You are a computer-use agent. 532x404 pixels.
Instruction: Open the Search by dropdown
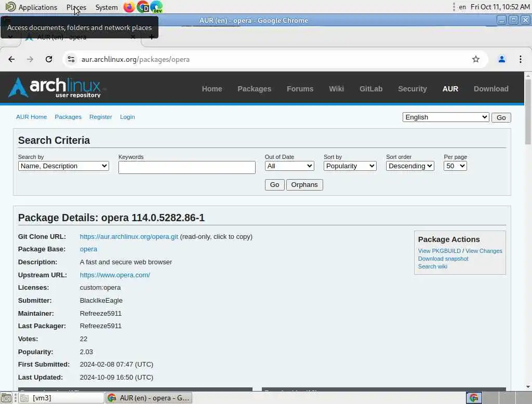point(63,166)
